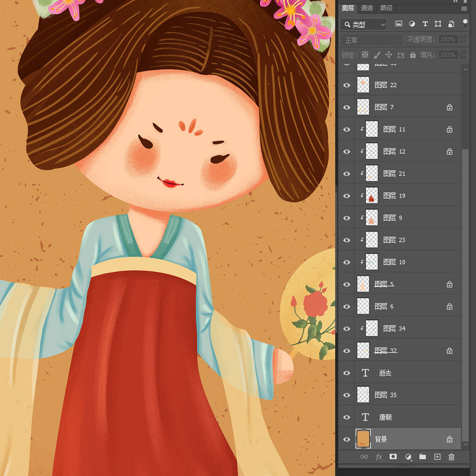This screenshot has height=476, width=476.
Task: Create a new layer
Action: [x=437, y=457]
